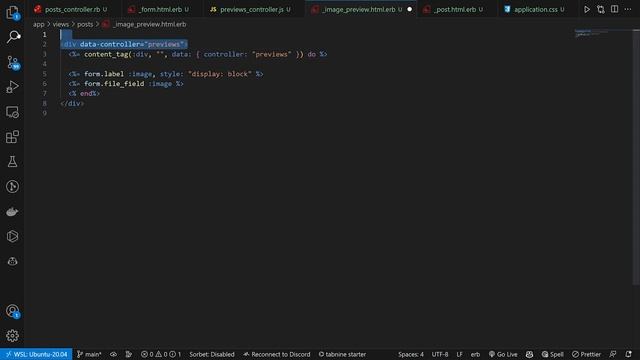Click the minimap code overview
The height and width of the screenshot is (360, 640).
591,33
